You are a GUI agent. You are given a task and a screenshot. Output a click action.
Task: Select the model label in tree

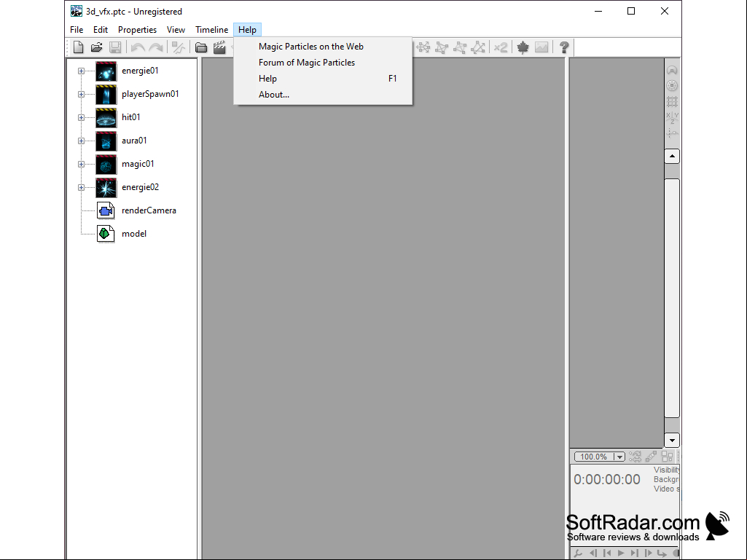[134, 234]
